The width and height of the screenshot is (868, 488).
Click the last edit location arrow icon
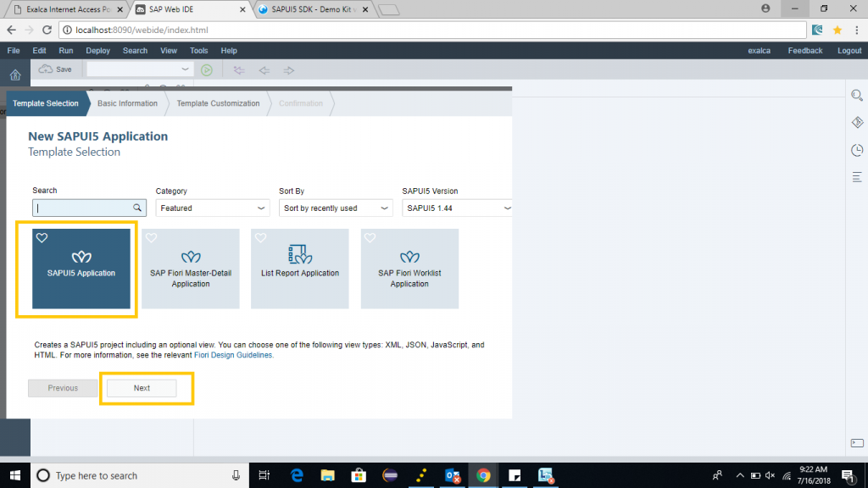(x=239, y=70)
